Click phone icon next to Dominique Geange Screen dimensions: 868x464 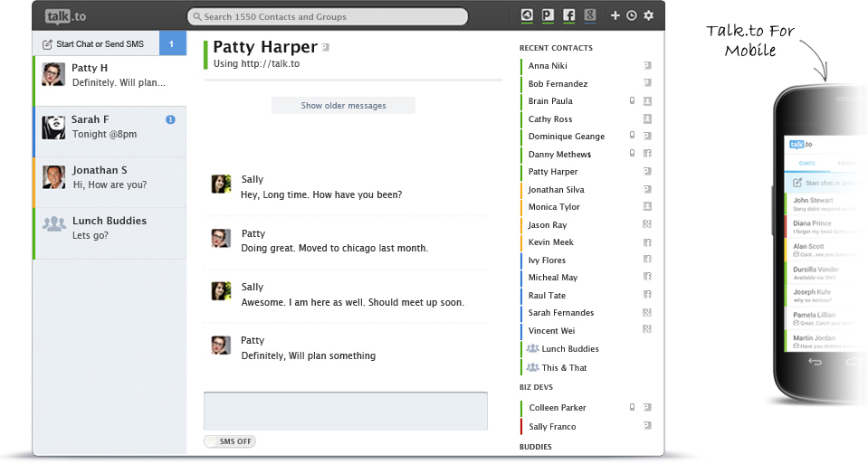pos(632,136)
